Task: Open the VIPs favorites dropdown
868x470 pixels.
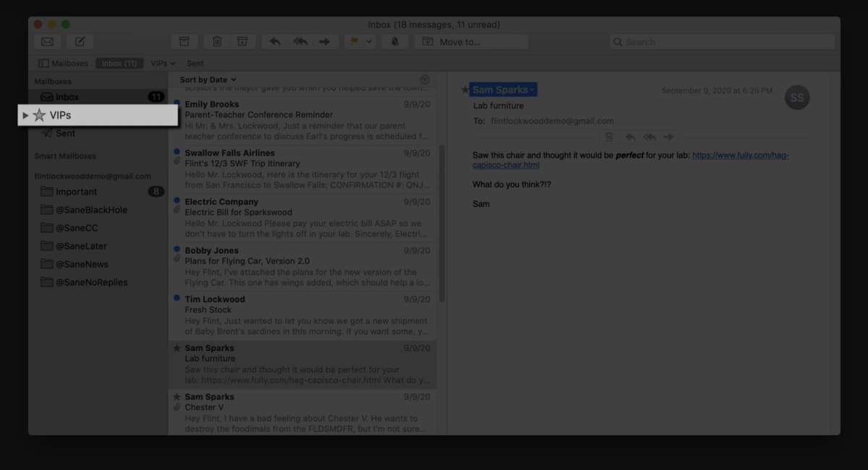Action: pos(163,63)
